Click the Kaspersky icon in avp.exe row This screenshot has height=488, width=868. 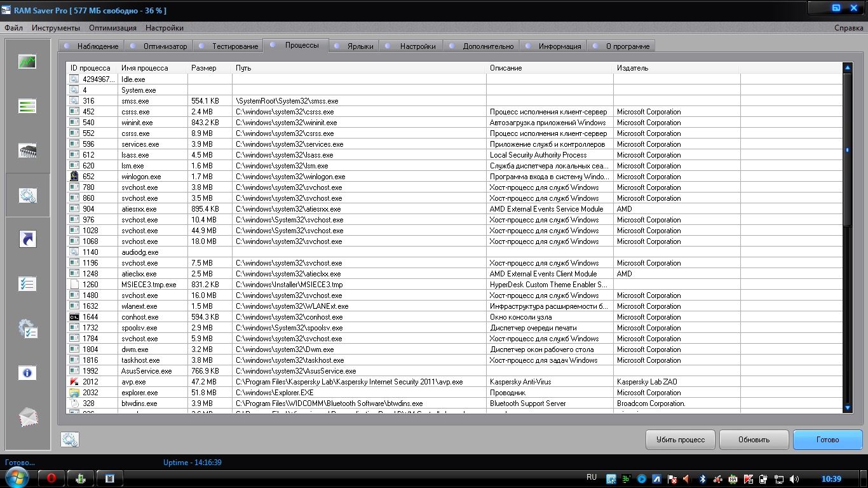coord(74,382)
